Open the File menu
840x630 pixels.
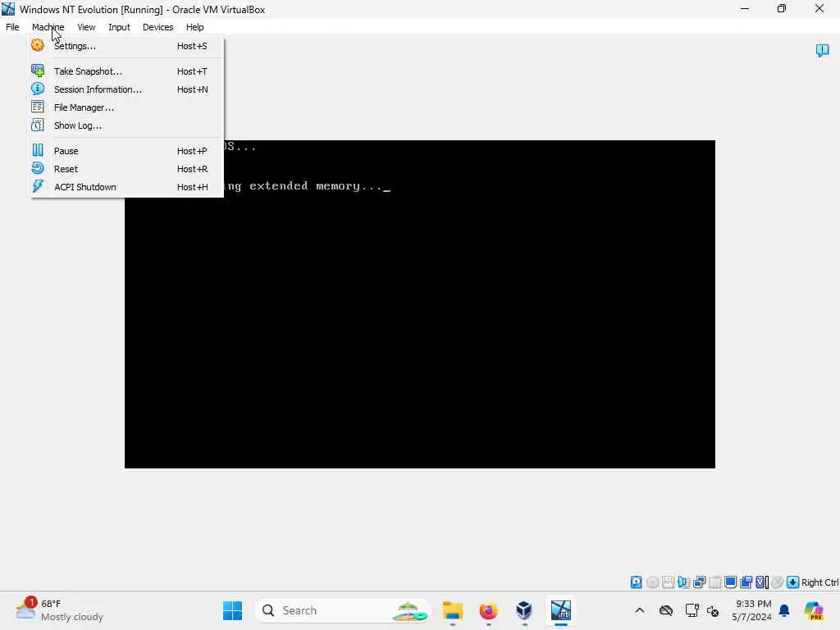[x=12, y=27]
